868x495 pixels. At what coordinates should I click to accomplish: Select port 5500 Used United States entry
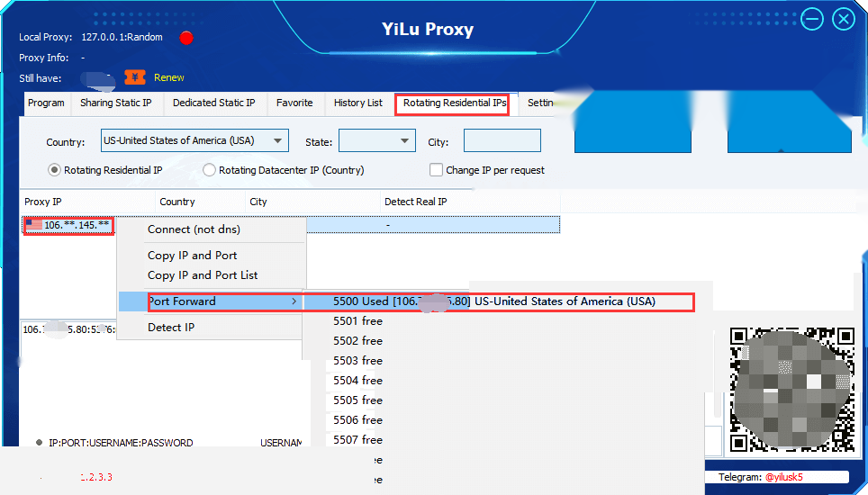(498, 301)
